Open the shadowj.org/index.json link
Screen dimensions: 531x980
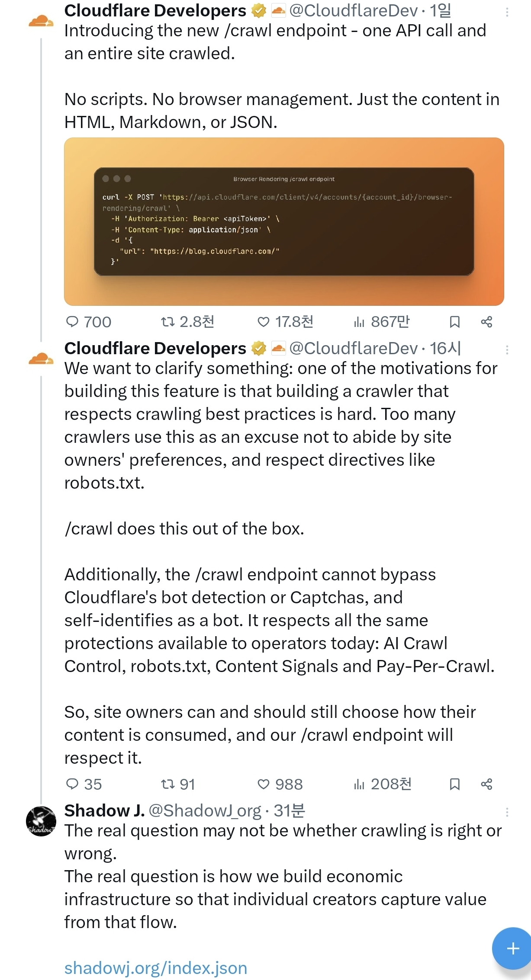coord(156,968)
